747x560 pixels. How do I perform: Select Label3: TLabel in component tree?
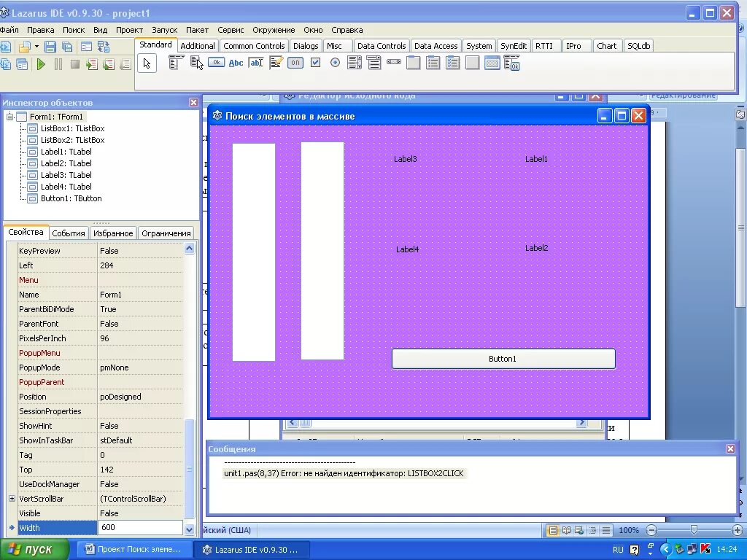(66, 175)
